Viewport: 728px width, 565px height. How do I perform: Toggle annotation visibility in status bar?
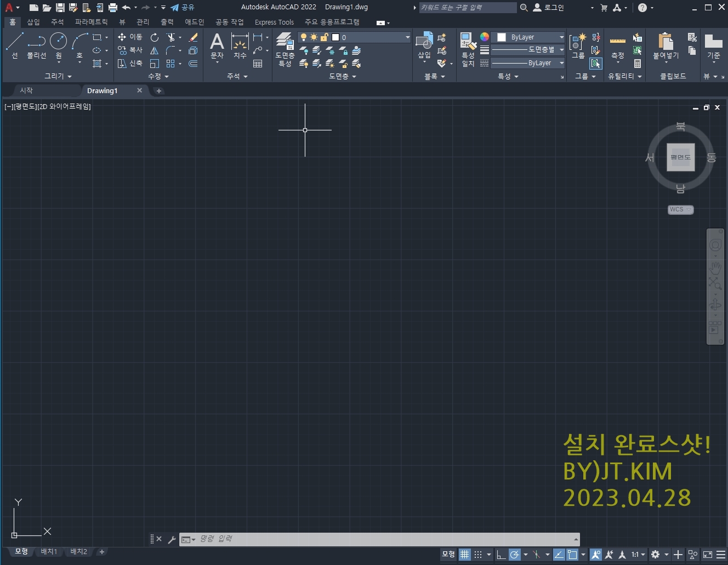pyautogui.click(x=596, y=555)
